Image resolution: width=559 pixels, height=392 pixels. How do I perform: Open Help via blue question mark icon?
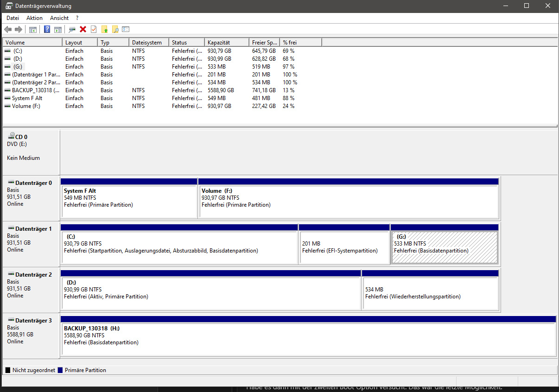47,30
